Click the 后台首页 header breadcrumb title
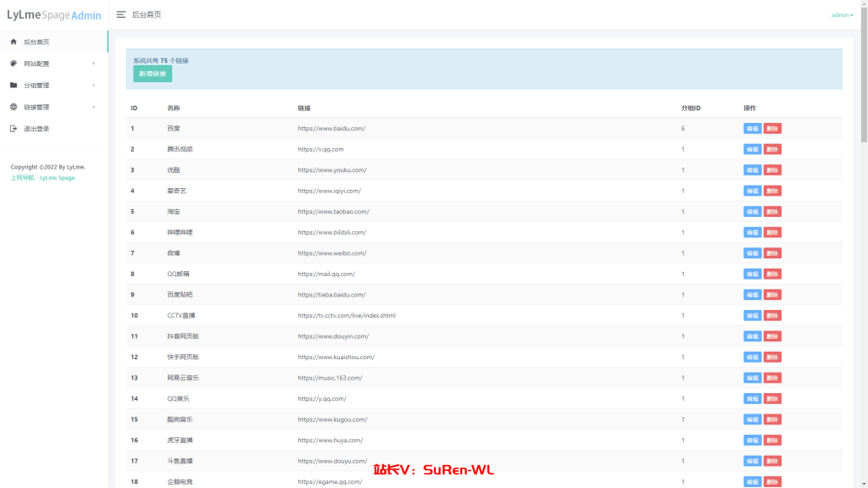 (146, 14)
